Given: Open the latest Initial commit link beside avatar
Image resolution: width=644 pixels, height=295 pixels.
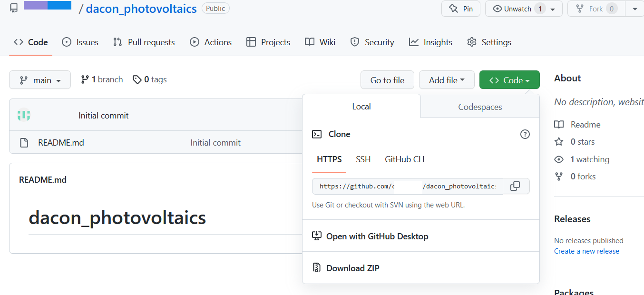Looking at the screenshot, I should point(104,116).
